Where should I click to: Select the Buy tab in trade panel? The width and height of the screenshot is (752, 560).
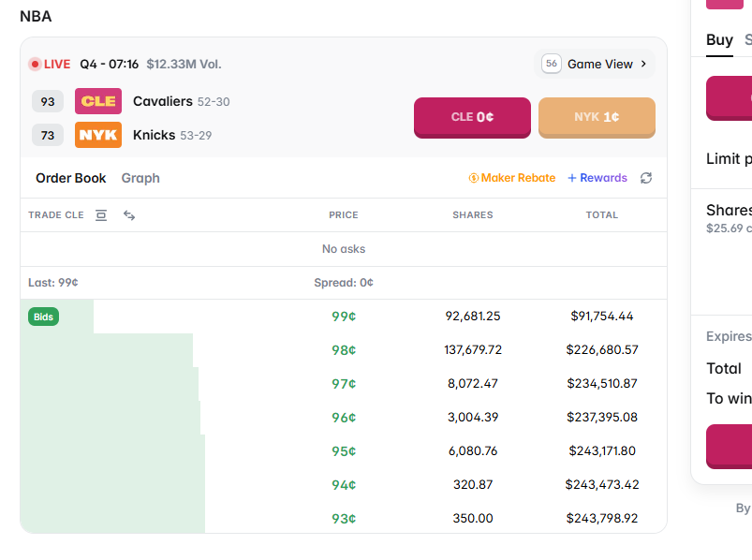click(719, 39)
